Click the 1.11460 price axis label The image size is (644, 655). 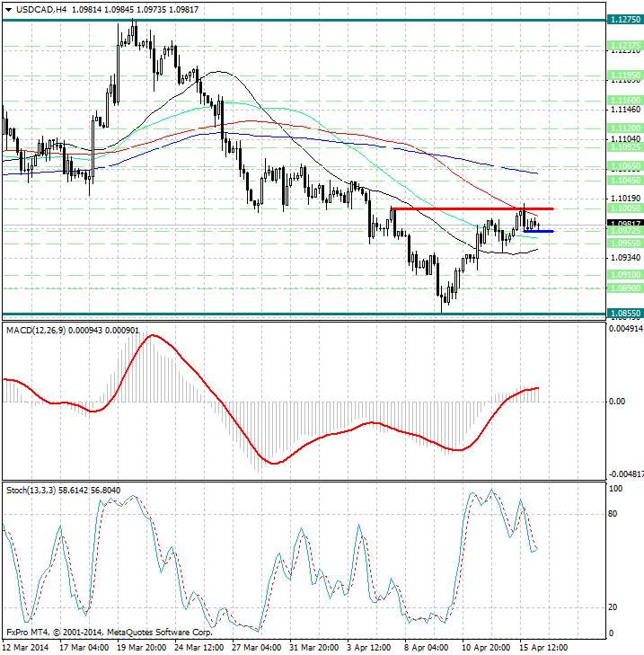[x=625, y=110]
